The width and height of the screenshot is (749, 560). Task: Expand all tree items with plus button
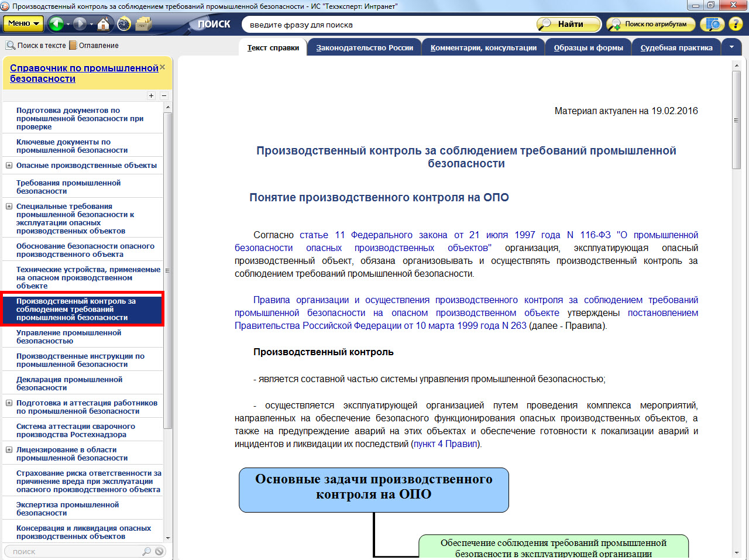(151, 95)
